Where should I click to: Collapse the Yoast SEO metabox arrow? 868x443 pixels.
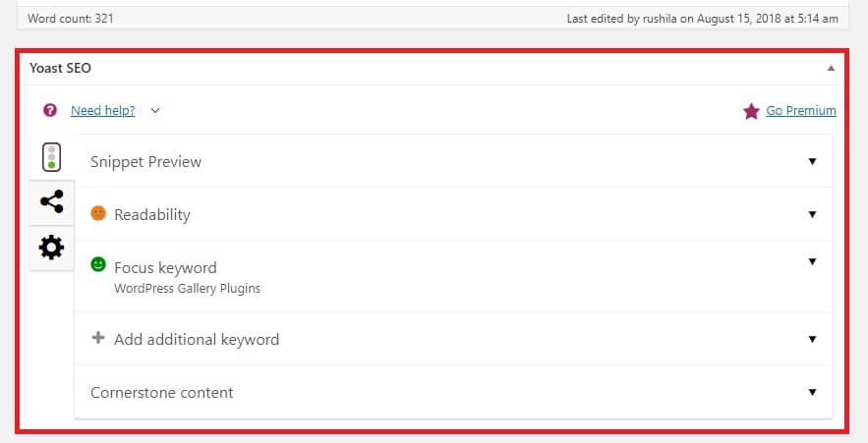click(x=831, y=68)
